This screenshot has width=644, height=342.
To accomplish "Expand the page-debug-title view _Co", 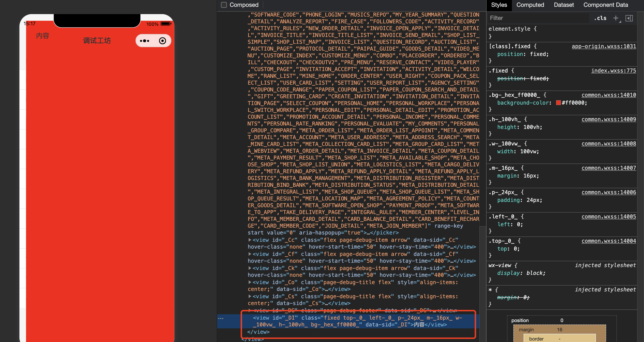I will [x=249, y=282].
